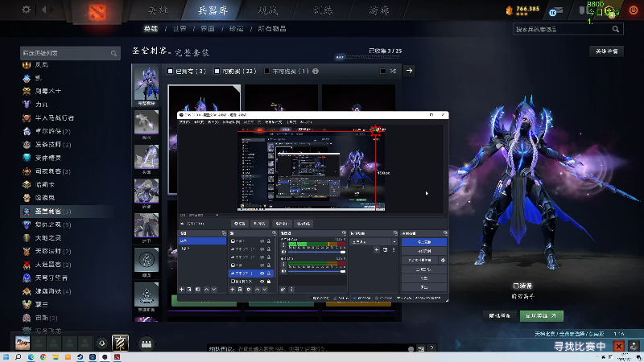Click the info icon beside 不可购买 (1)
Image resolution: width=644 pixels, height=362 pixels.
point(316,72)
